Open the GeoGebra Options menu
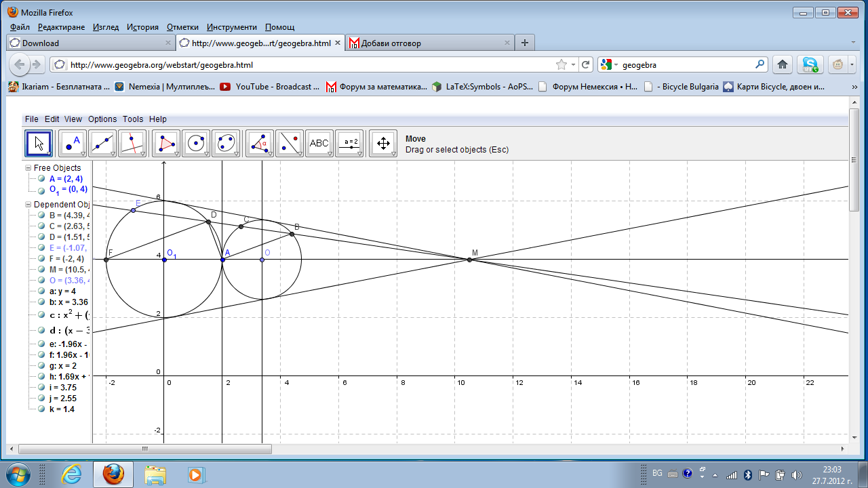868x488 pixels. click(102, 119)
